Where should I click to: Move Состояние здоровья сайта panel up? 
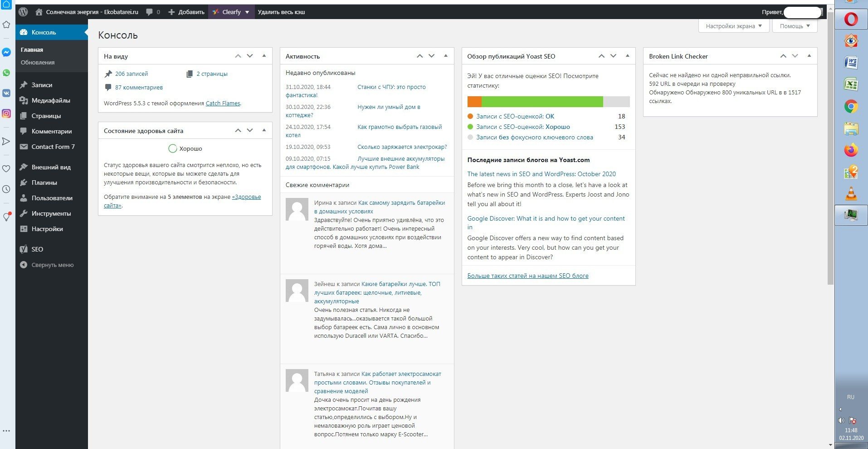tap(238, 130)
